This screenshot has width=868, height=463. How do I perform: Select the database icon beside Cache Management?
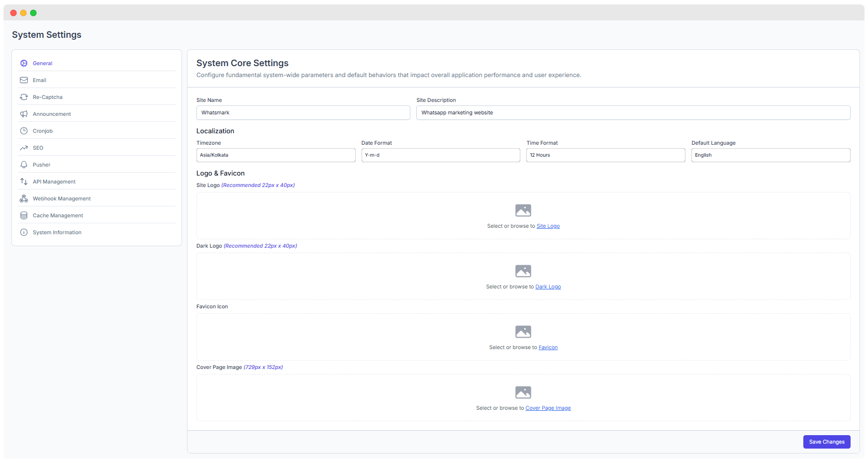pos(24,215)
